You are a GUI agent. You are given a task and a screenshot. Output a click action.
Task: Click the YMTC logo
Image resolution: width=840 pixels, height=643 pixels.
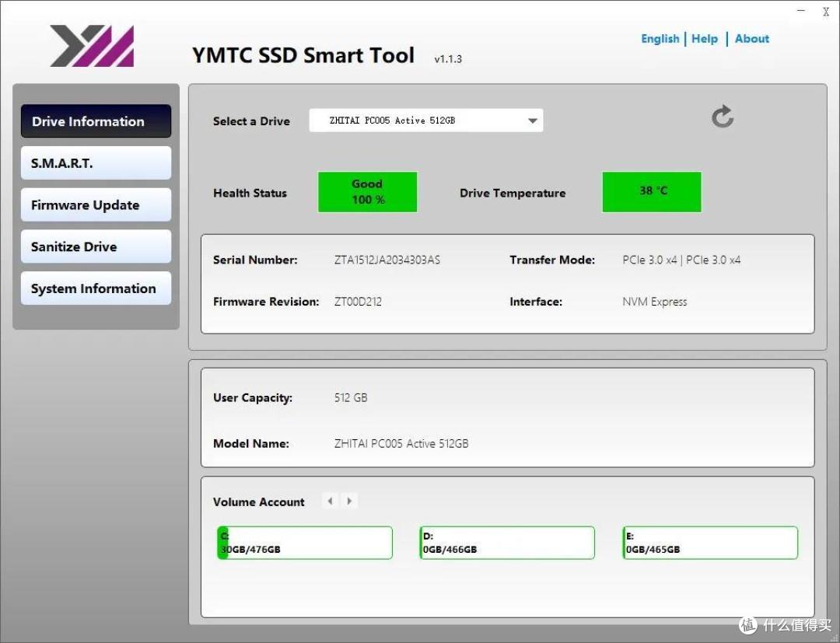(92, 46)
